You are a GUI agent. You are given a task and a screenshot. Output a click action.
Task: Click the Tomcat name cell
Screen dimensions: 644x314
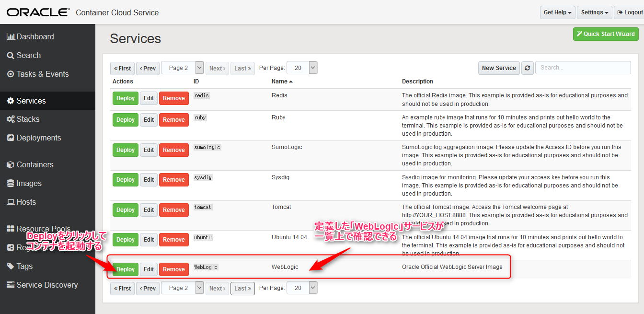pyautogui.click(x=281, y=207)
